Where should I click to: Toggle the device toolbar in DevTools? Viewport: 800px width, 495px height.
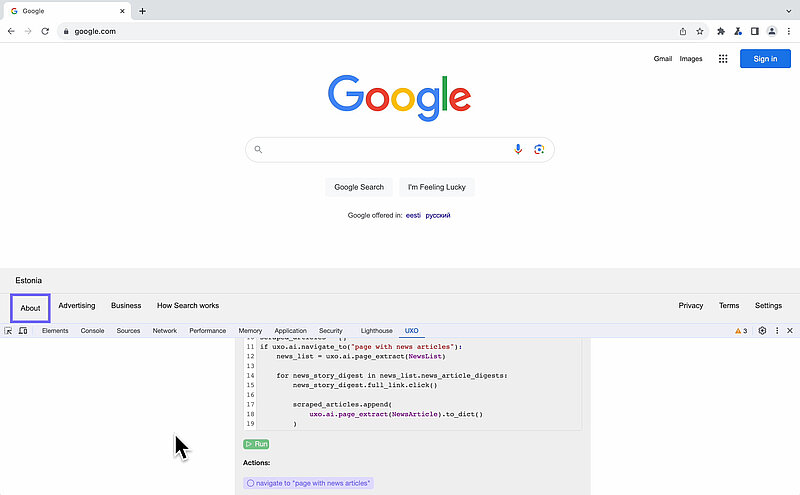[23, 330]
